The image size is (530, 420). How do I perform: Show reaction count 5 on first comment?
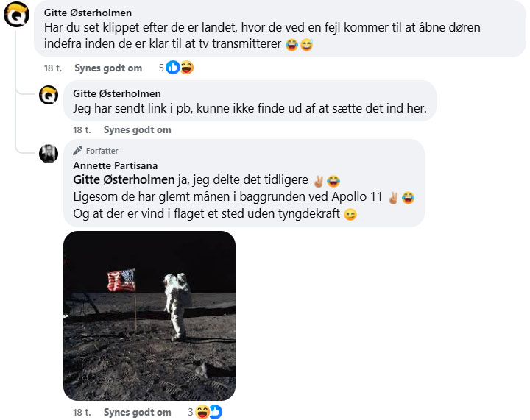(x=161, y=68)
